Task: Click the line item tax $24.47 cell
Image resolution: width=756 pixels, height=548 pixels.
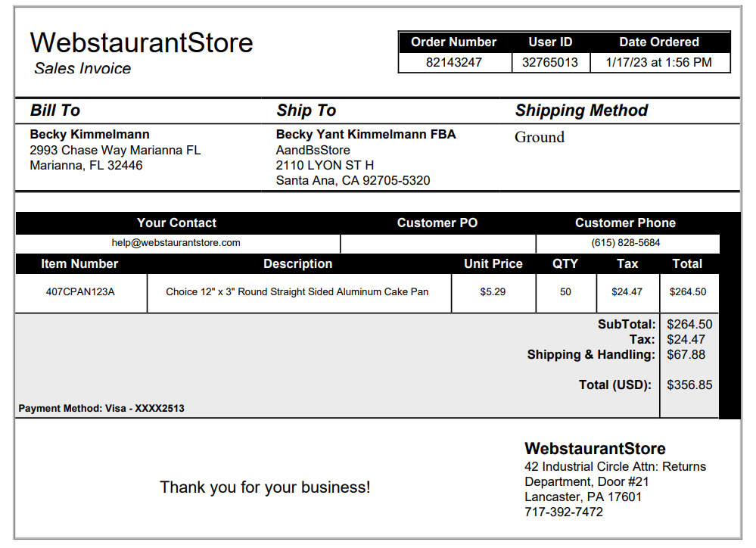Action: tap(627, 292)
